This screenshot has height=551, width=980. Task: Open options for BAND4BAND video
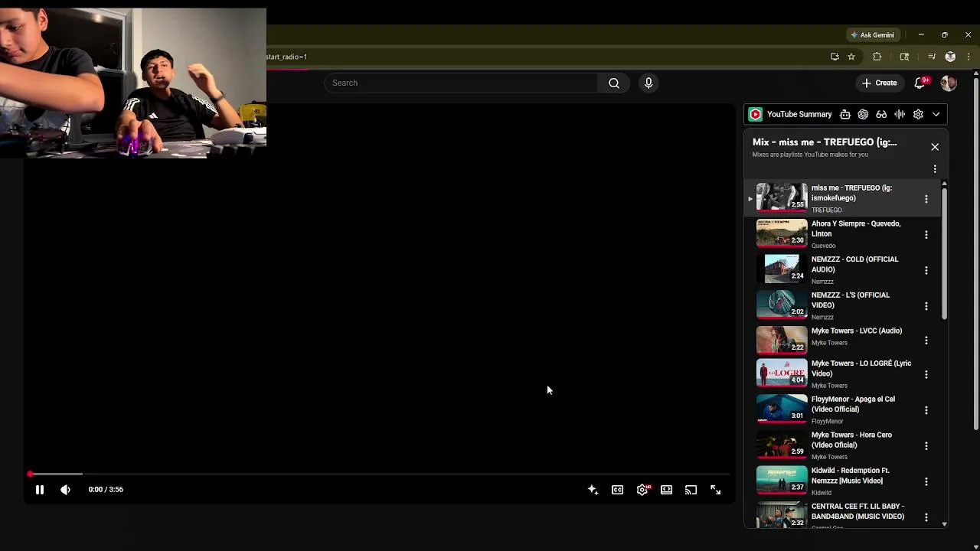(x=926, y=517)
